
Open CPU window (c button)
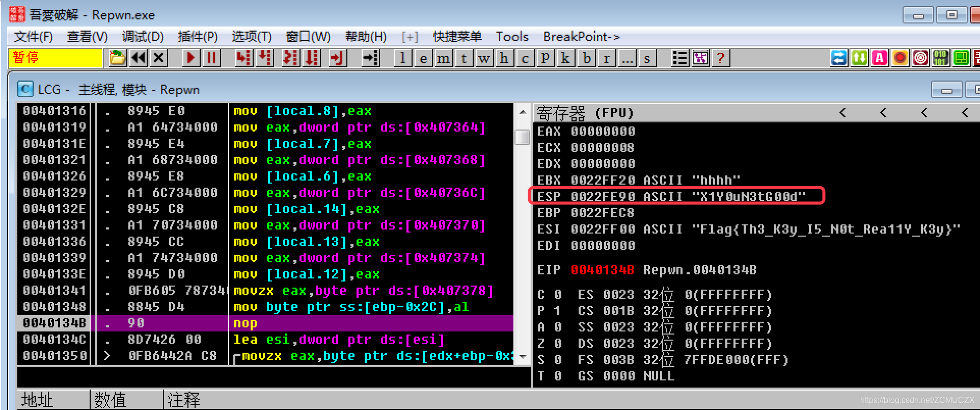pyautogui.click(x=525, y=58)
